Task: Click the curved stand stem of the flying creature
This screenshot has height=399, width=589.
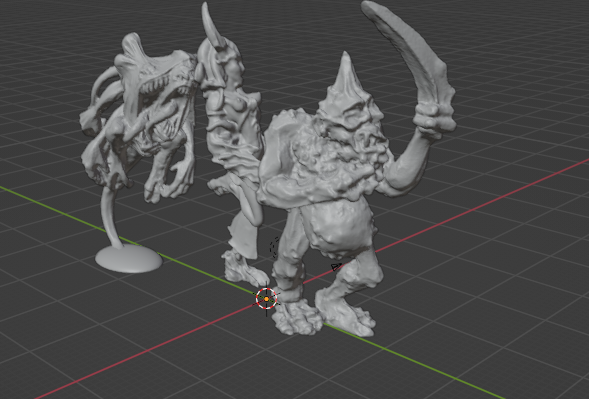Action: (x=110, y=218)
